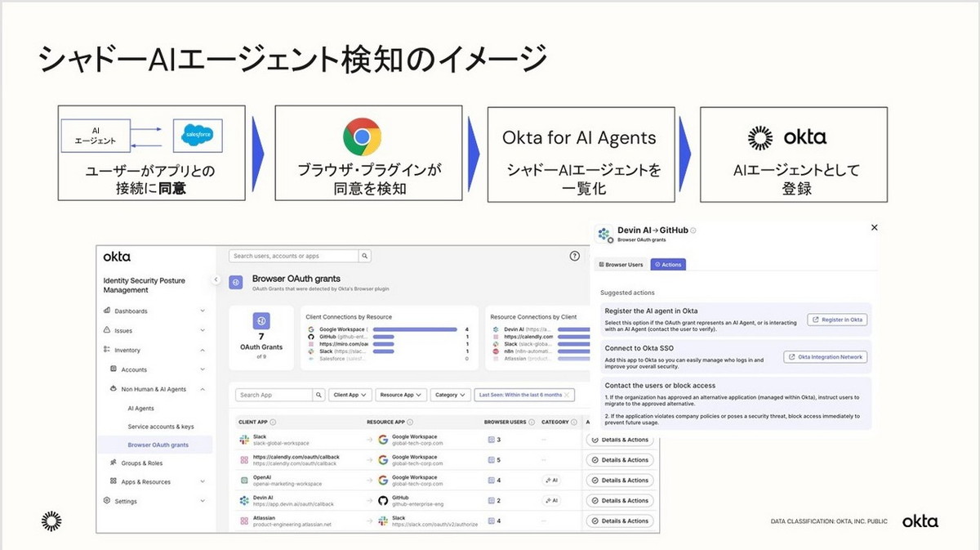
Task: Select the Actions tab in details panel
Action: (668, 265)
